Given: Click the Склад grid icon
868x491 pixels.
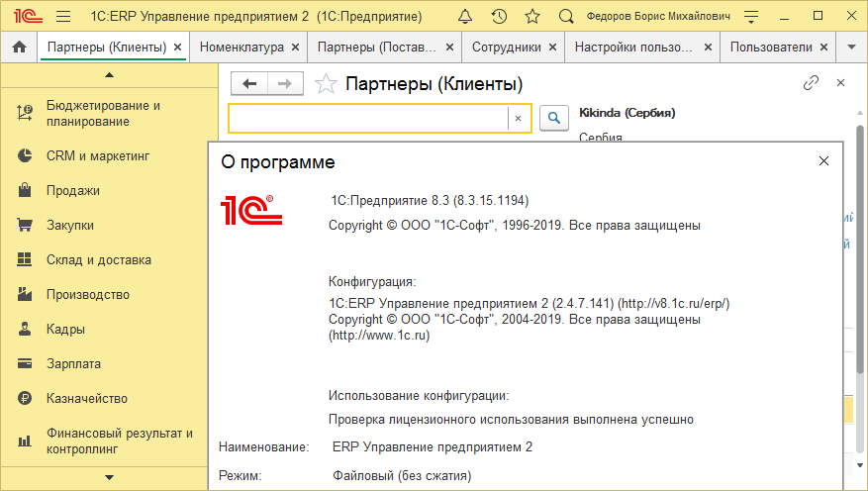Looking at the screenshot, I should (x=25, y=259).
